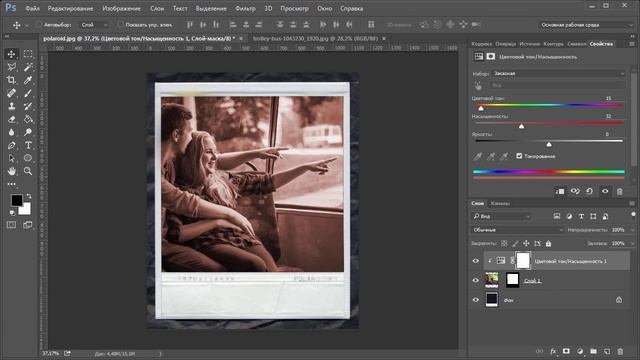Swap foreground and background colors
Screen dimensions: 640x360
(29, 196)
